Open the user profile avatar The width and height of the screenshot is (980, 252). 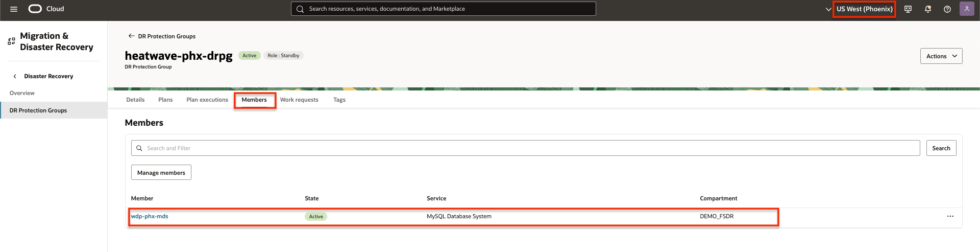pyautogui.click(x=967, y=9)
